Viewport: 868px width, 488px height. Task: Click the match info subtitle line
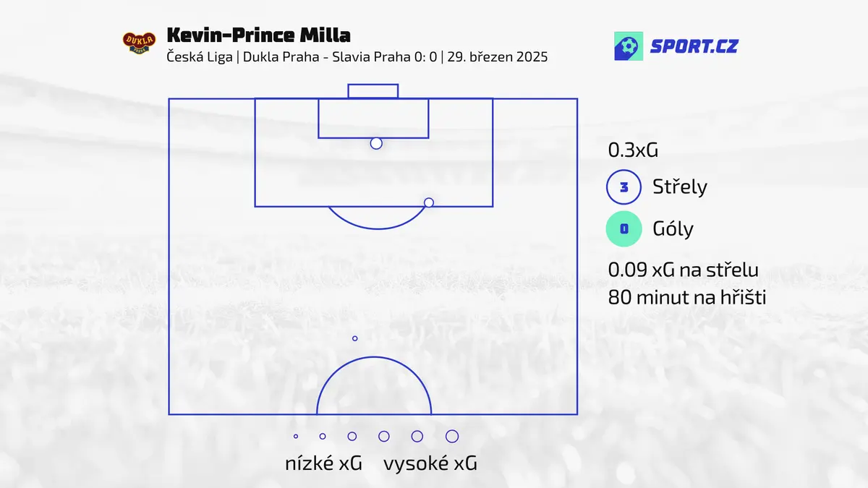pos(357,57)
